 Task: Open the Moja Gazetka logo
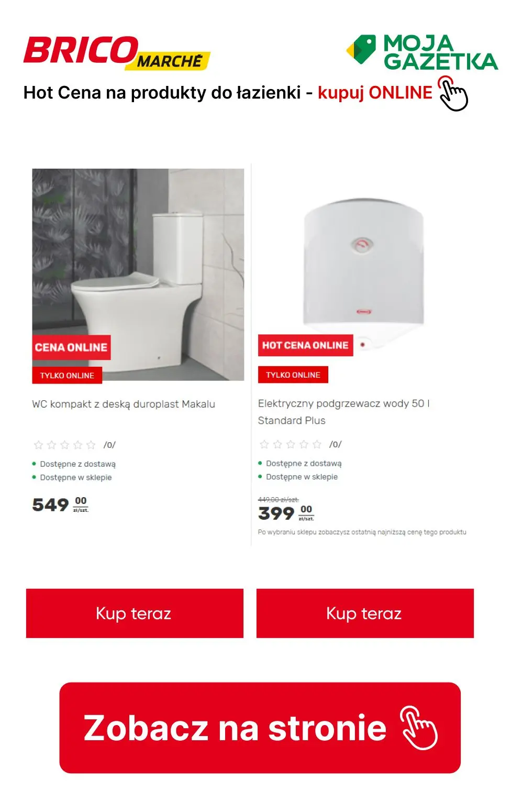pos(422,52)
